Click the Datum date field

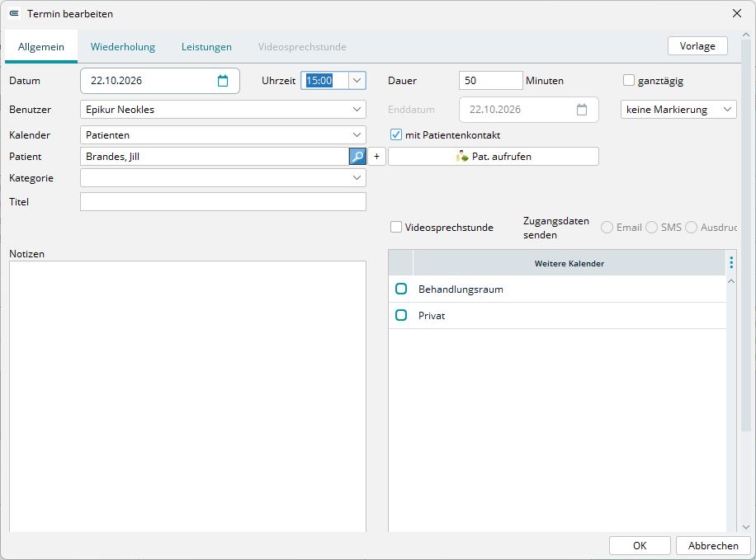160,81
